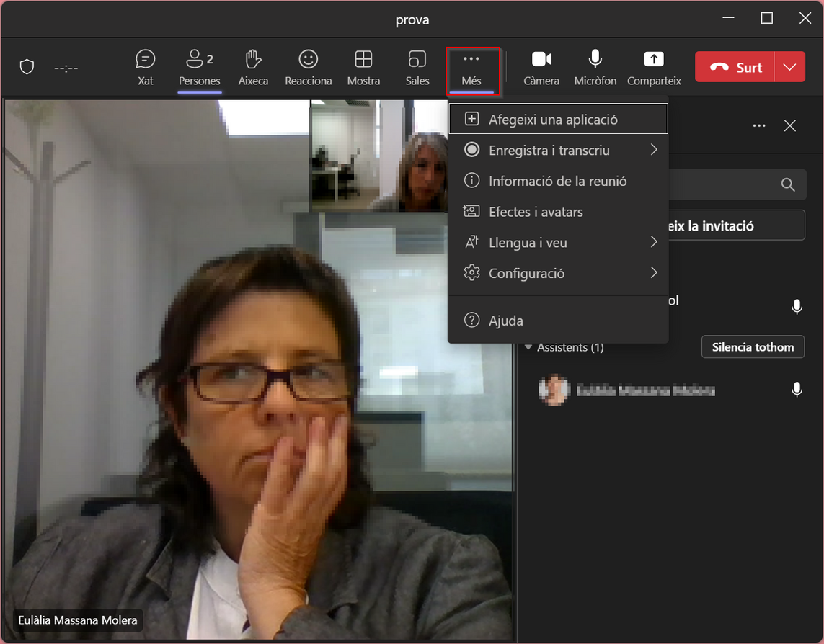This screenshot has height=644, width=824.
Task: Maximize the prova meeting window
Action: pos(767,19)
